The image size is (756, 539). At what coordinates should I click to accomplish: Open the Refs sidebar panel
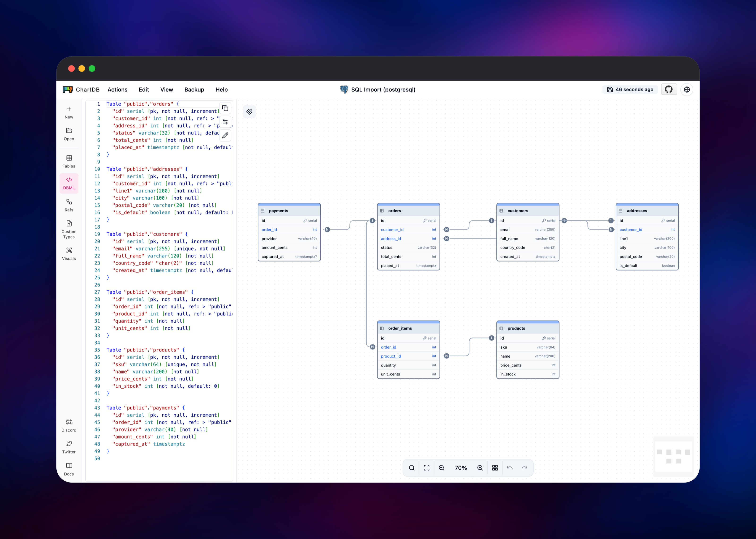tap(69, 205)
